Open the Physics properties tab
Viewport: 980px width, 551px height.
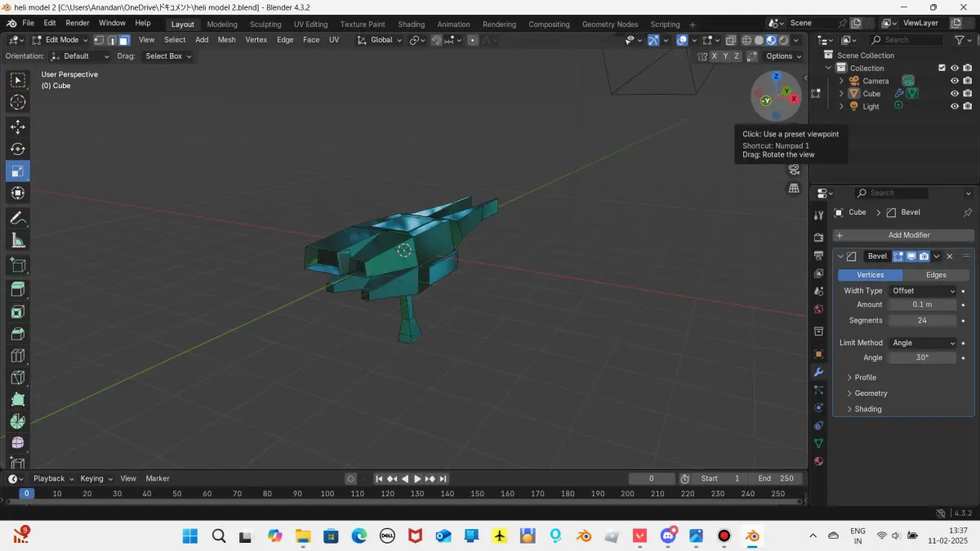(x=818, y=407)
